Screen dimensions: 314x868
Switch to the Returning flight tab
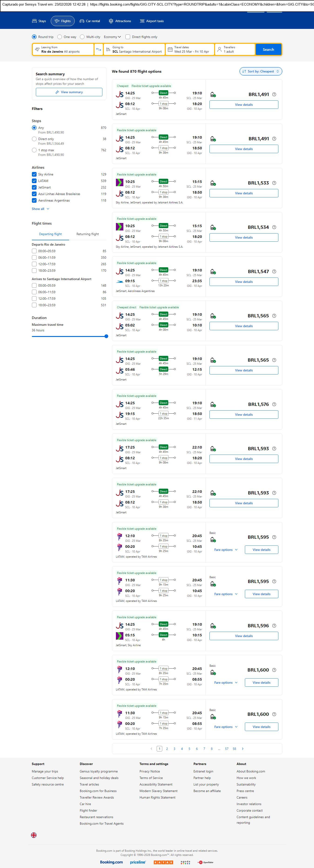click(x=88, y=234)
